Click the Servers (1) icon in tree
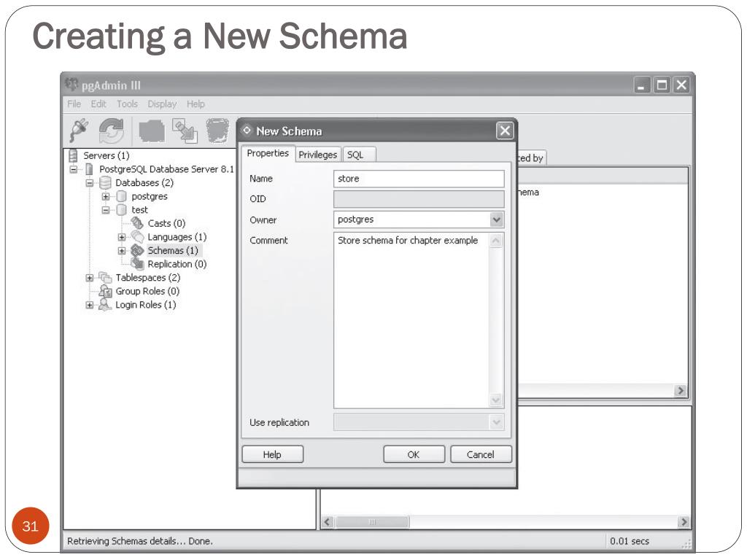 [x=74, y=155]
